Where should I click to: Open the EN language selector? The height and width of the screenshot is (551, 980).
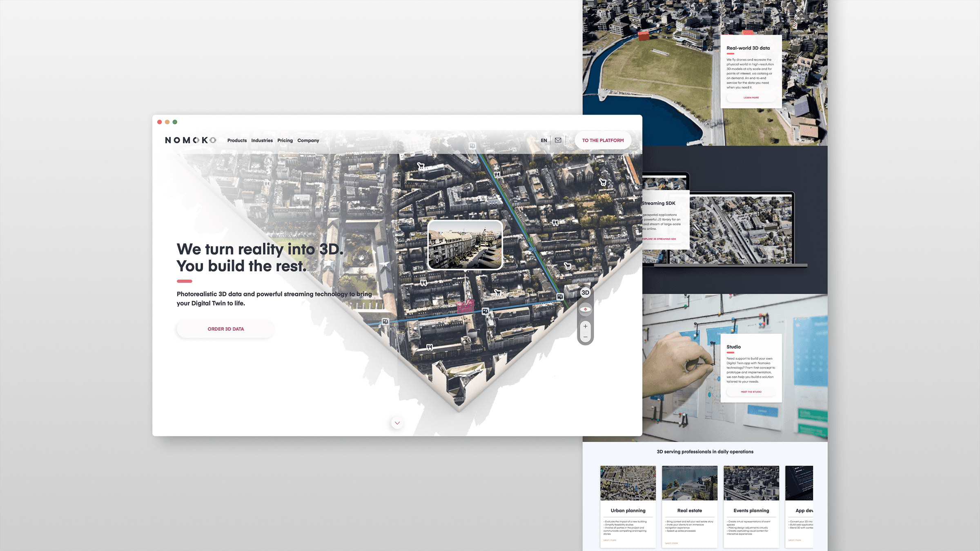543,140
